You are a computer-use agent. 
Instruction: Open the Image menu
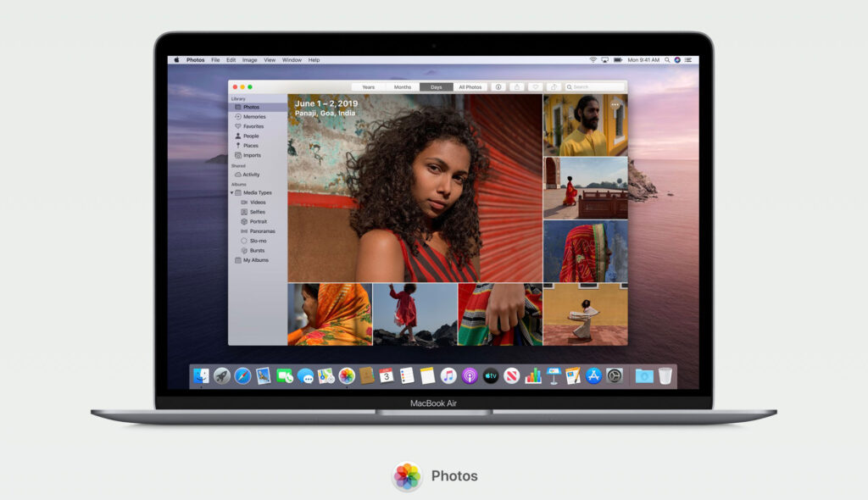coord(249,60)
